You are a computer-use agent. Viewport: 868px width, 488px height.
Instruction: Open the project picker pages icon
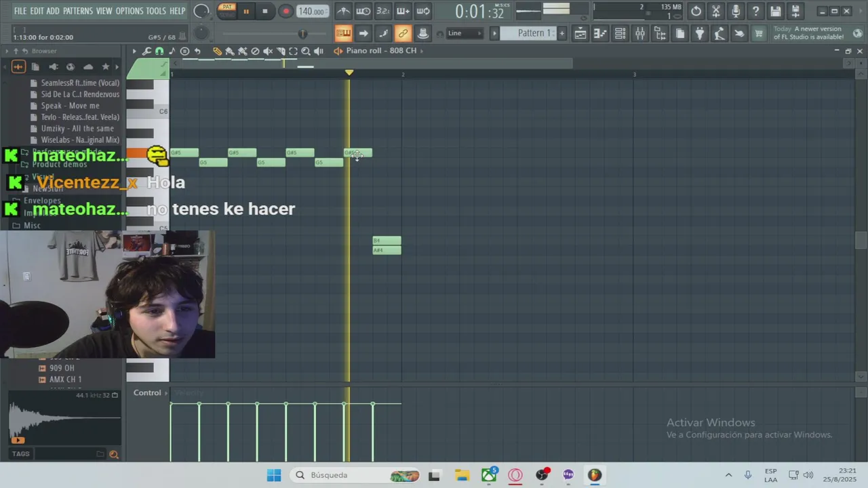click(680, 33)
